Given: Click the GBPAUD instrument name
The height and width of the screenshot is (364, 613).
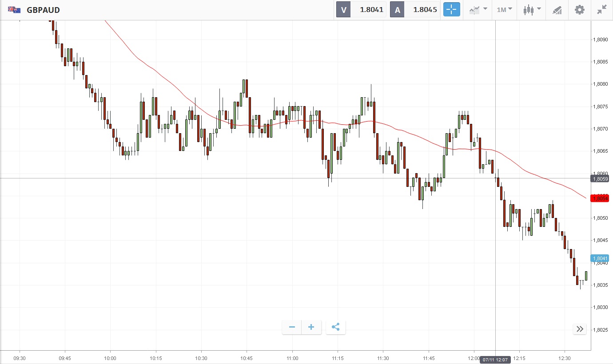Looking at the screenshot, I should point(43,10).
